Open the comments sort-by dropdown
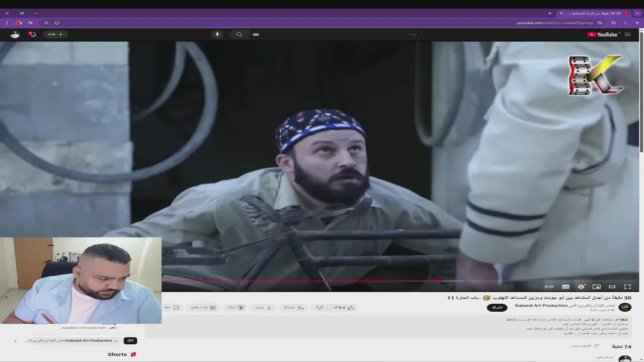 tap(586, 346)
